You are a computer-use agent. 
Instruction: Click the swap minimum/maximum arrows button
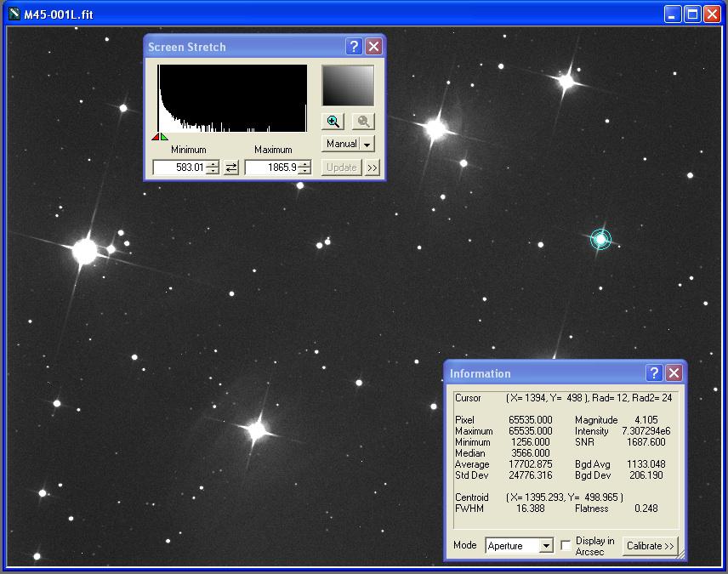coord(231,168)
